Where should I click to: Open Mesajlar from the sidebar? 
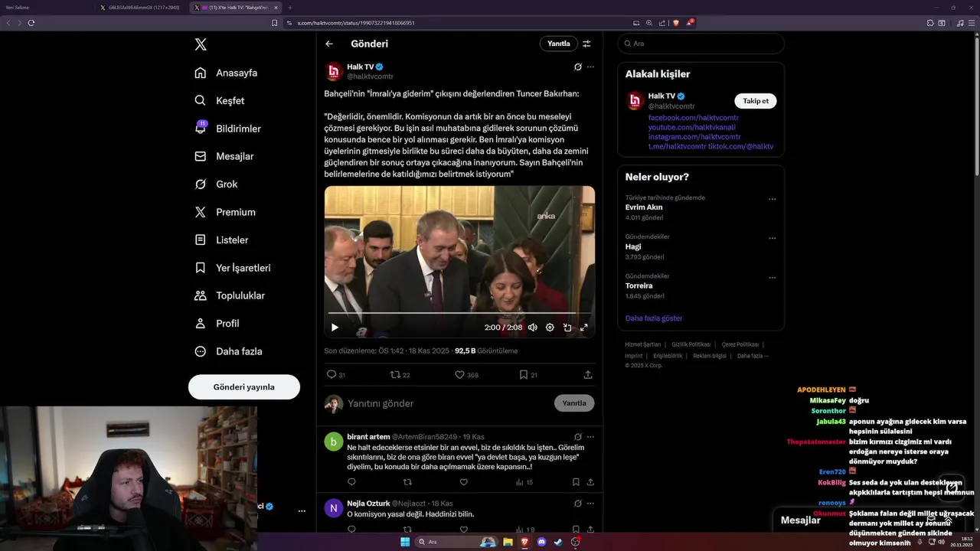pyautogui.click(x=224, y=156)
